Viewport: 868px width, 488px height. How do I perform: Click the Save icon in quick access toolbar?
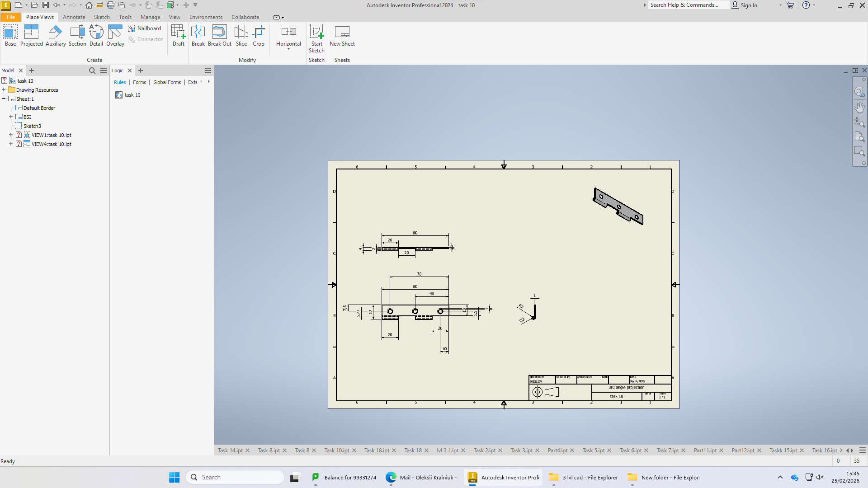[46, 5]
